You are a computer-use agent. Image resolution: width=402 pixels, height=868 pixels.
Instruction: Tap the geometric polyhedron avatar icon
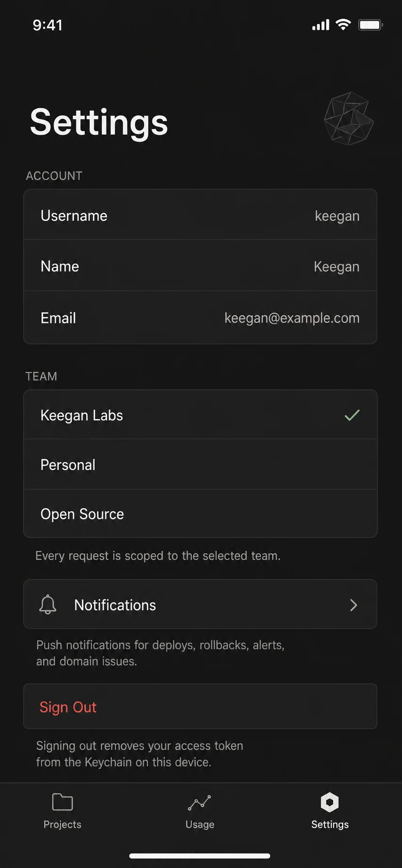pyautogui.click(x=349, y=119)
